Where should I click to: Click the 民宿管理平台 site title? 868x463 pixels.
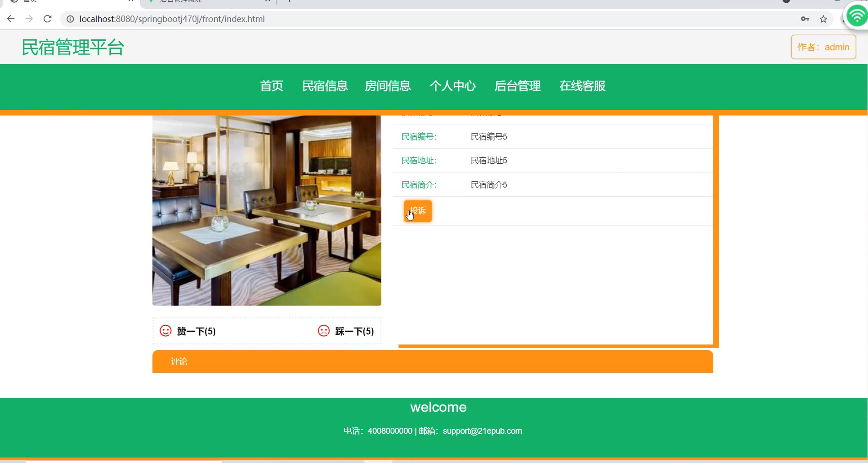click(x=73, y=48)
